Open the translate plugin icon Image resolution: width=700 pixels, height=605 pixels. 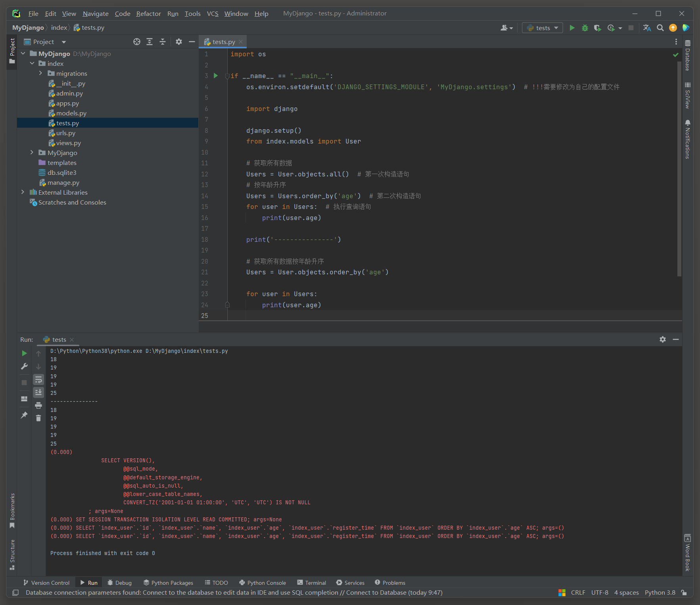click(647, 28)
